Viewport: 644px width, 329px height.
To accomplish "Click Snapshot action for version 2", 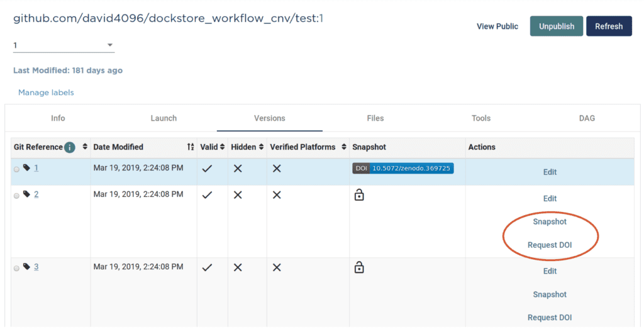I will point(550,222).
